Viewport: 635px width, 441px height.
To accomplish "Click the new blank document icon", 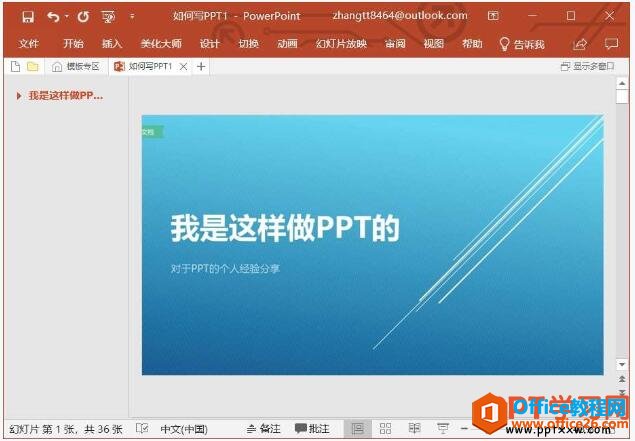I will coord(15,66).
